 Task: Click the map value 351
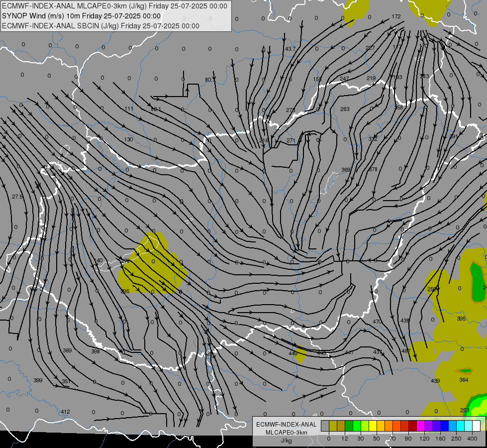[x=66, y=381]
